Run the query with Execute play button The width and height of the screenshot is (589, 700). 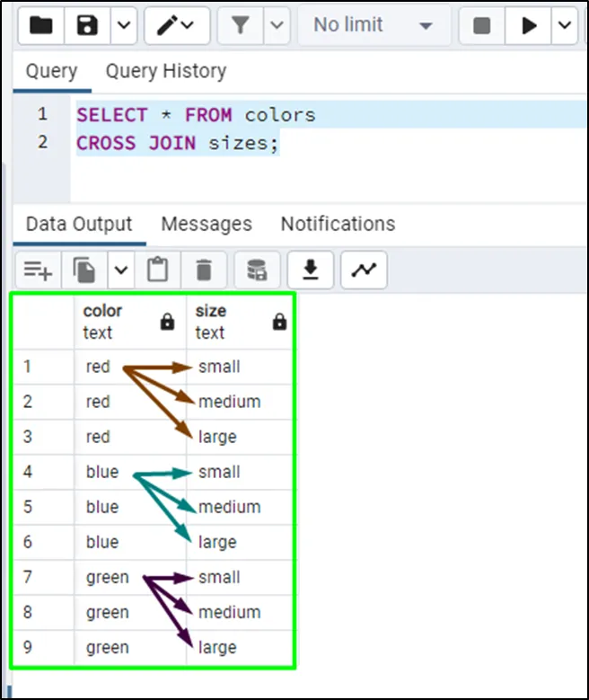point(528,26)
